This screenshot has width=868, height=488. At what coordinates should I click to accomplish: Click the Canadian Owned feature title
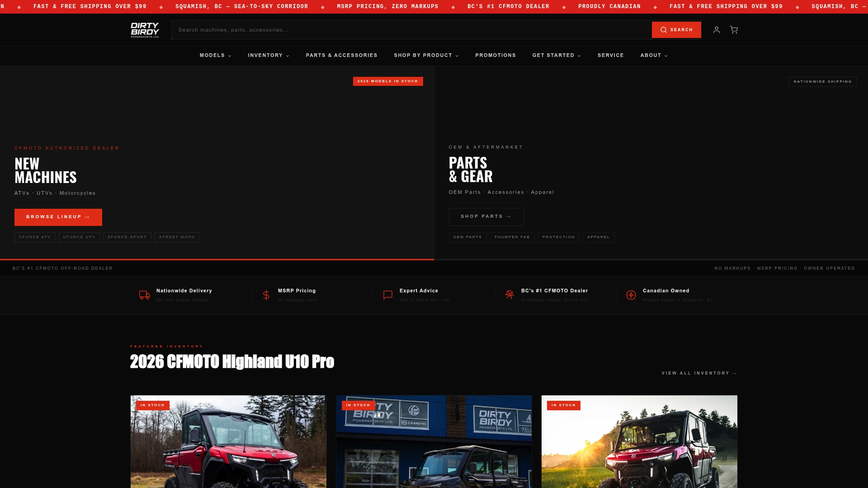coord(666,291)
